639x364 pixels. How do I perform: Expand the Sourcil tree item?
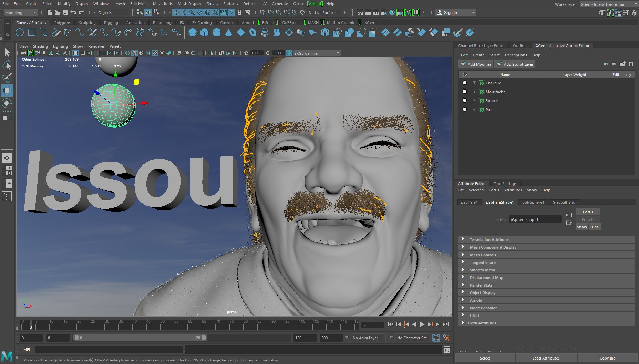pos(474,101)
